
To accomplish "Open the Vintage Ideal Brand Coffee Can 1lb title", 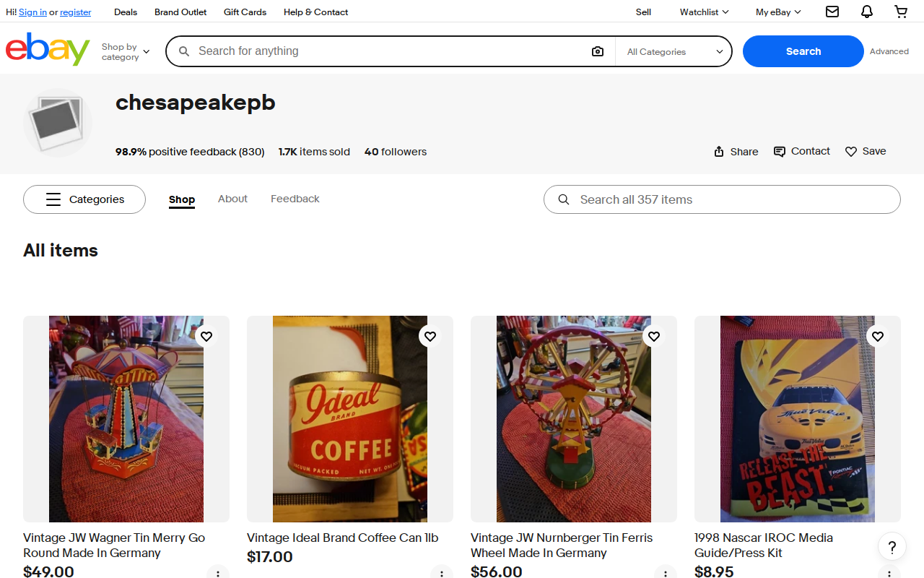I will 342,538.
